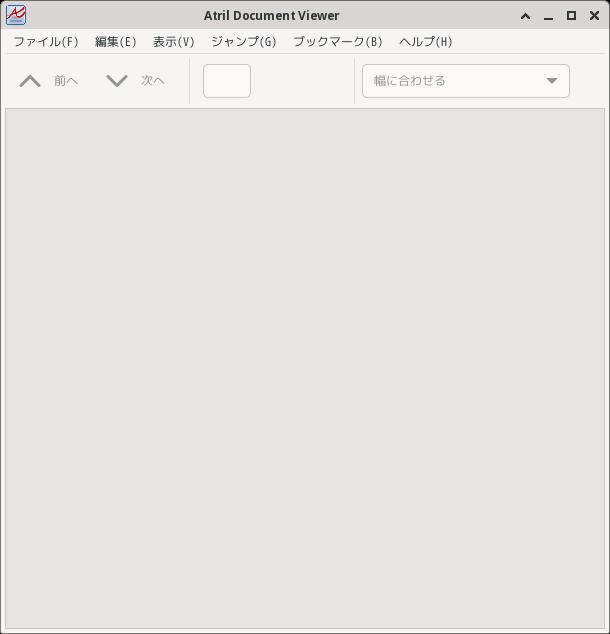Open the 編集(E) menu
610x634 pixels.
[x=115, y=42]
